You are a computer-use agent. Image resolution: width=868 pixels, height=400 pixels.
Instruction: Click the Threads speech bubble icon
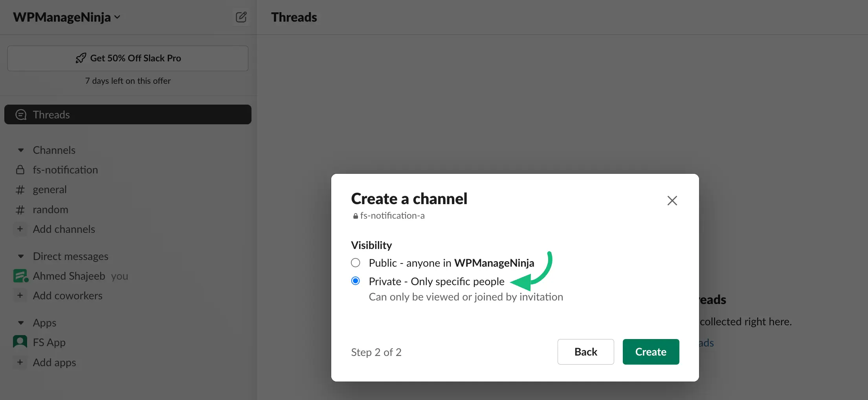[21, 114]
